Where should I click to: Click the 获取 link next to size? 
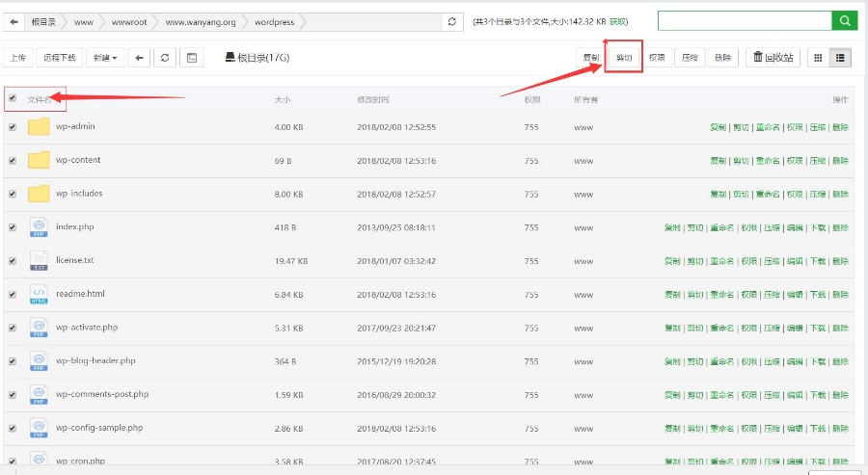point(618,21)
